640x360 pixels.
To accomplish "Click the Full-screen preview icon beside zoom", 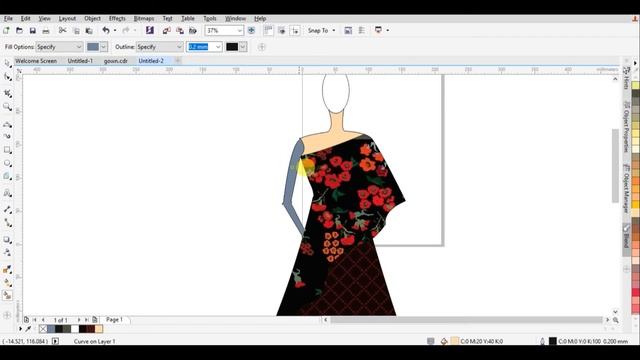I will point(251,31).
